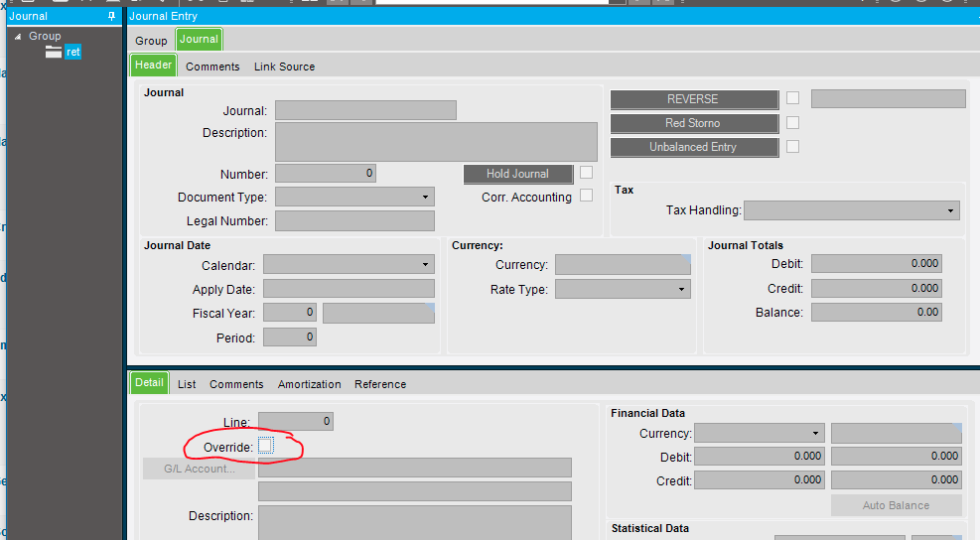
Task: Click the REVERSE button
Action: pyautogui.click(x=694, y=99)
